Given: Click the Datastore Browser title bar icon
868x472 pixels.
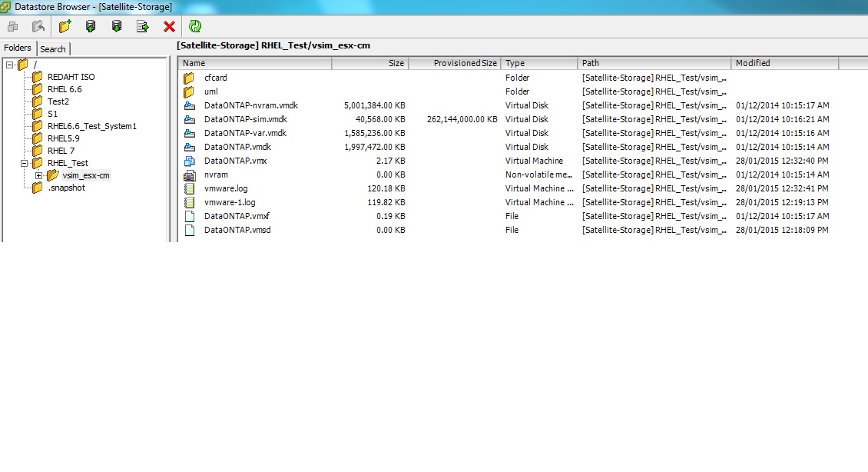Looking at the screenshot, I should click(6, 7).
